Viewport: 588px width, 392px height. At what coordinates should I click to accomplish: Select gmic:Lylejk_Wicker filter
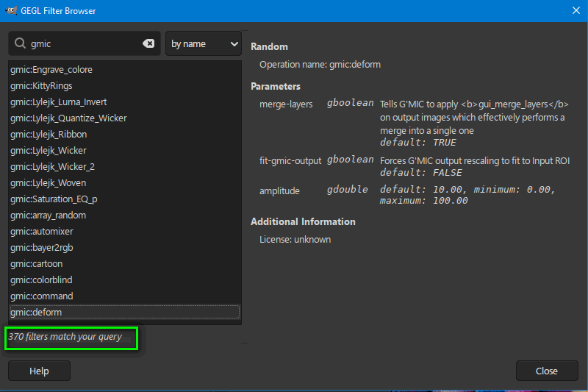tap(124, 150)
